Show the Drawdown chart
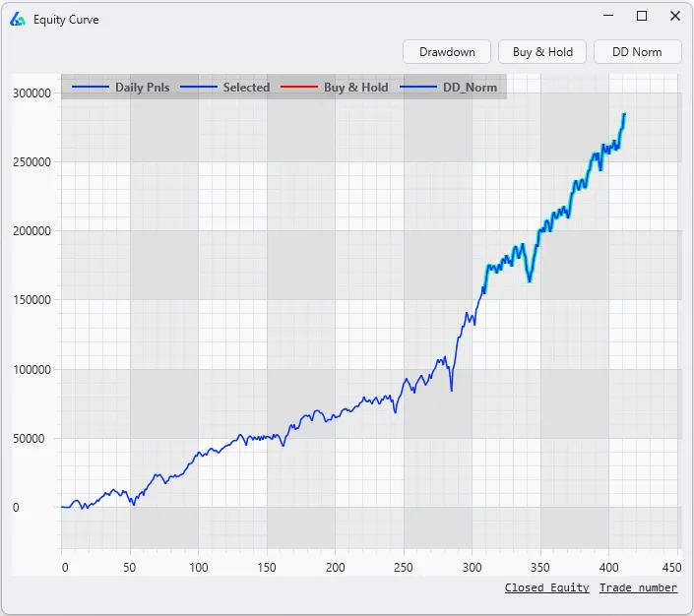The image size is (694, 616). (447, 52)
